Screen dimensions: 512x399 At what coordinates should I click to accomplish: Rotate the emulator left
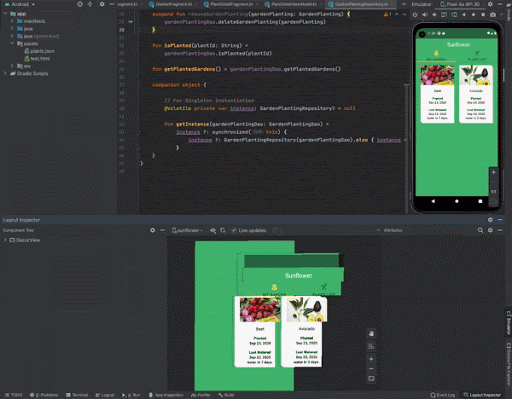coord(444,15)
